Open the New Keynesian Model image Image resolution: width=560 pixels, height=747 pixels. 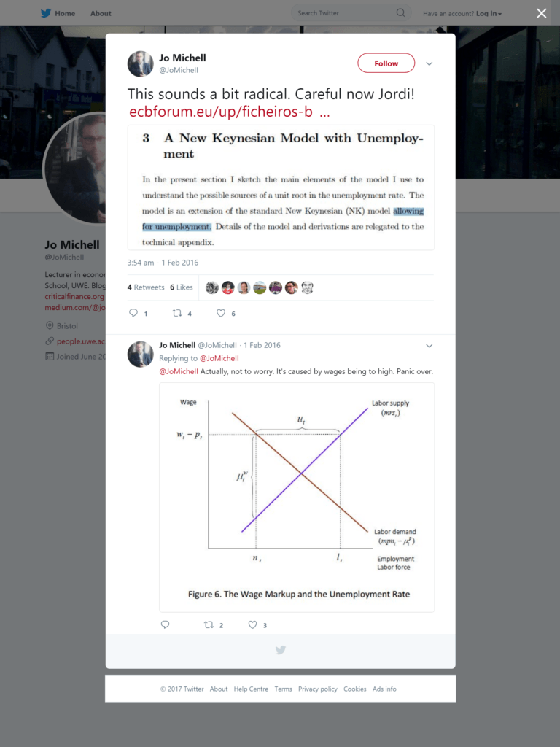(281, 187)
